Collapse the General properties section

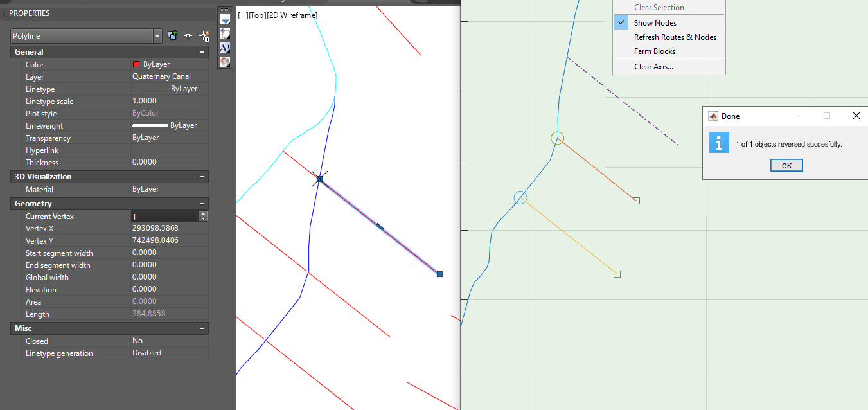[x=202, y=52]
